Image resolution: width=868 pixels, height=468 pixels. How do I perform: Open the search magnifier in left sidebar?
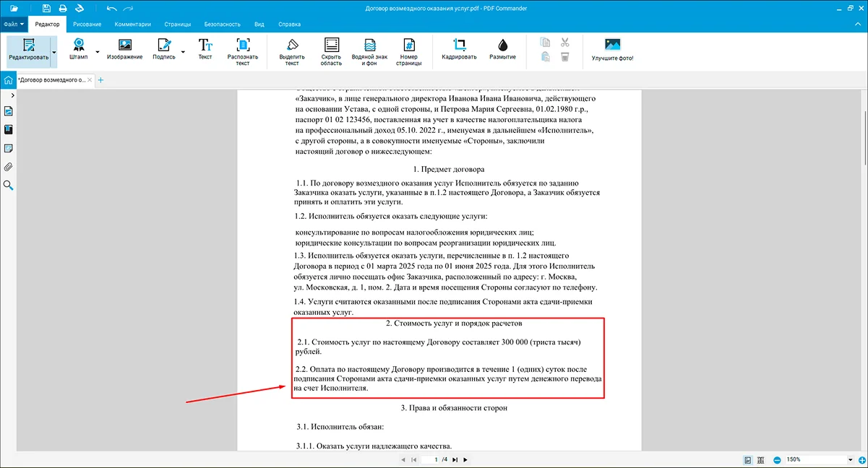pos(9,186)
